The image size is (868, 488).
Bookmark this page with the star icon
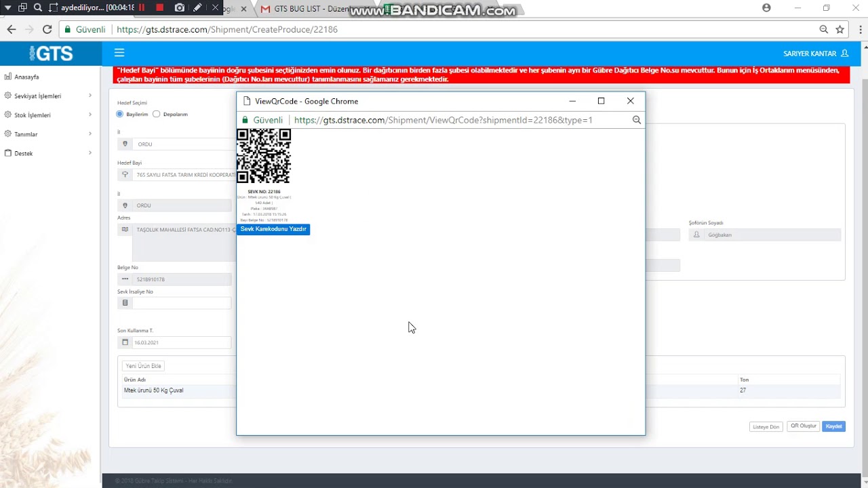coord(840,29)
